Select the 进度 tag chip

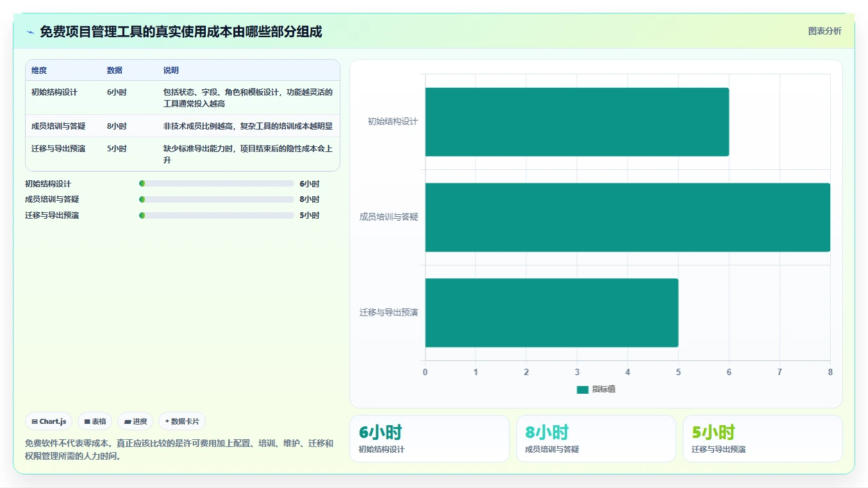[x=135, y=421]
